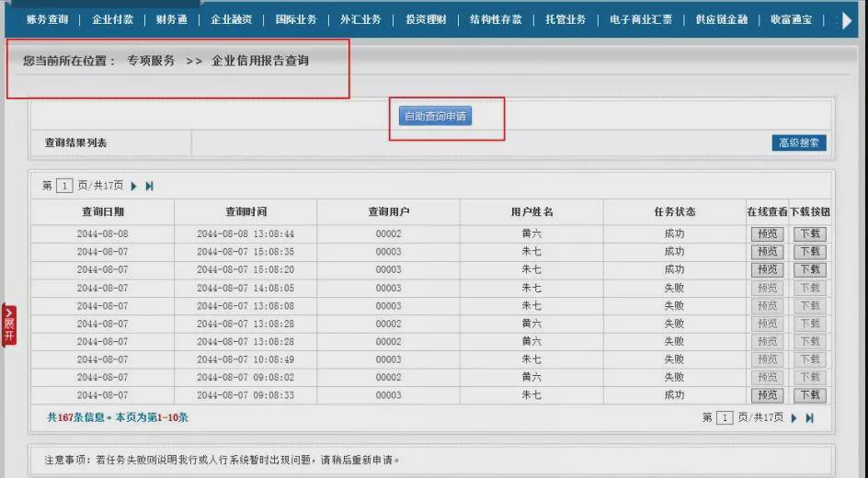Go to next page using bottom arrow
Image resolution: width=868 pixels, height=478 pixels.
tap(794, 418)
